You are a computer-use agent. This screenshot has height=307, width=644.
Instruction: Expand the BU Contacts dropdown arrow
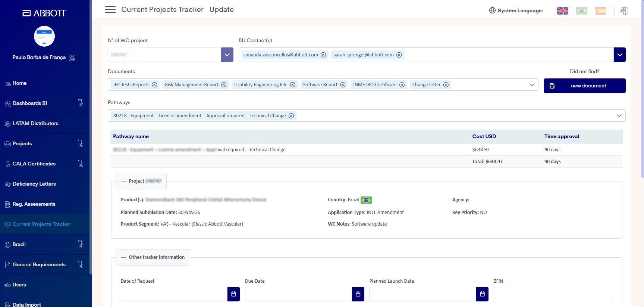(x=619, y=55)
